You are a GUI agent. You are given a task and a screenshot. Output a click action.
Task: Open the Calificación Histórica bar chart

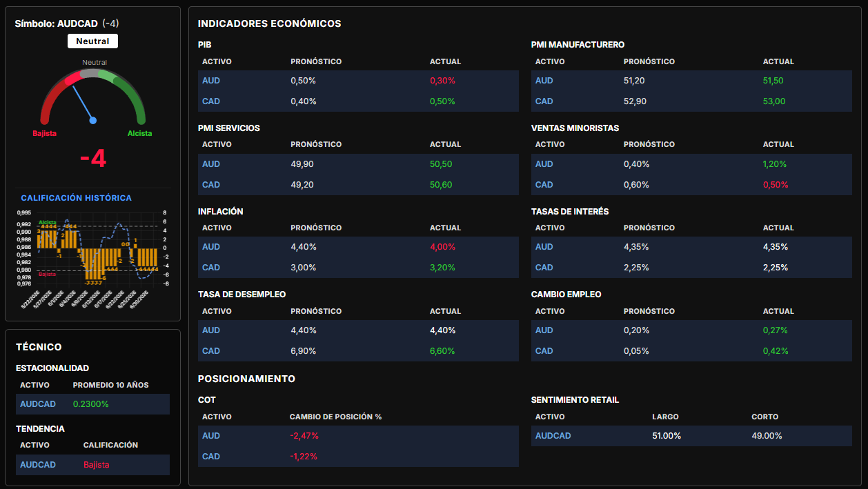coord(92,259)
